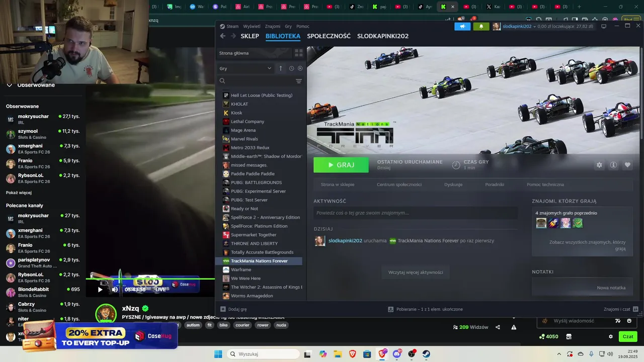Open TrackMania game settings gear
644x362 pixels.
click(x=599, y=165)
